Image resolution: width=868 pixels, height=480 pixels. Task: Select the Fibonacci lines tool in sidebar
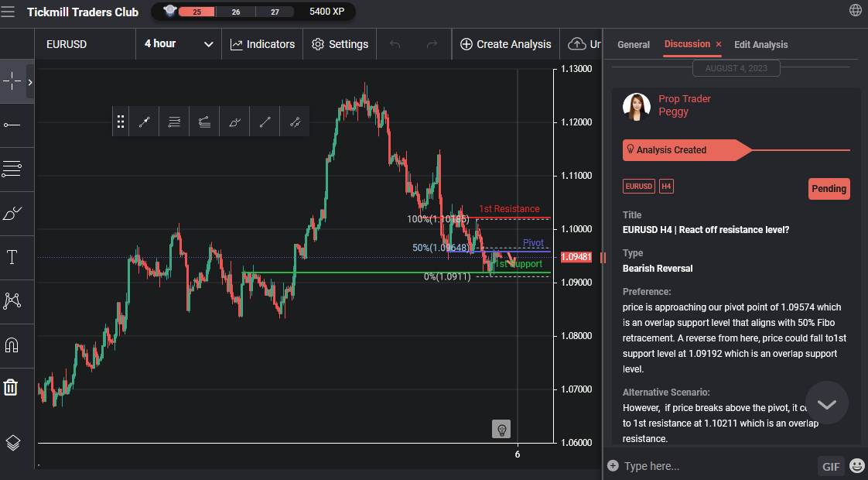tap(12, 169)
